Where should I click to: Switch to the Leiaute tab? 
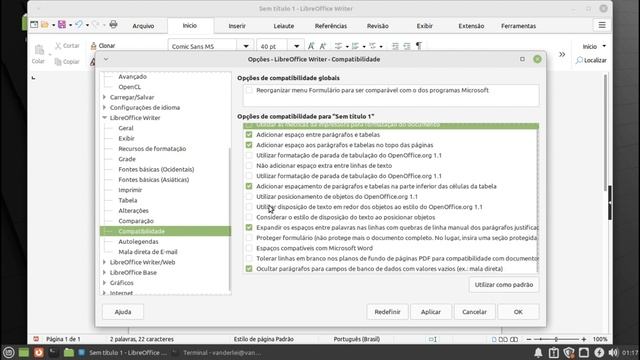(x=284, y=26)
